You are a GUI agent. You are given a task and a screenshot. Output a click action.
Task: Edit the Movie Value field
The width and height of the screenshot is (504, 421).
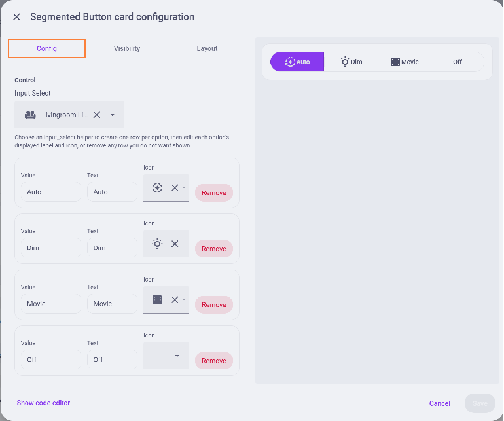51,304
